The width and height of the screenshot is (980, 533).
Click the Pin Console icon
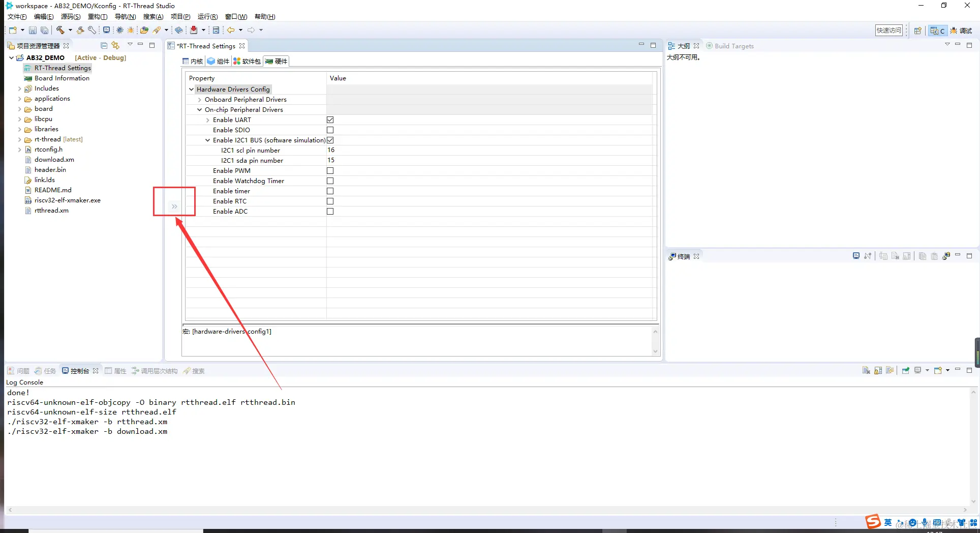pos(906,370)
